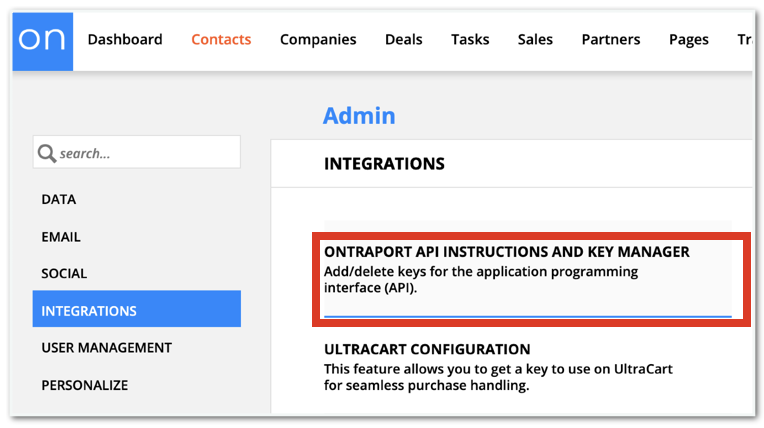764x428 pixels.
Task: Click the blue Ontraport 'on' logo
Action: 43,41
